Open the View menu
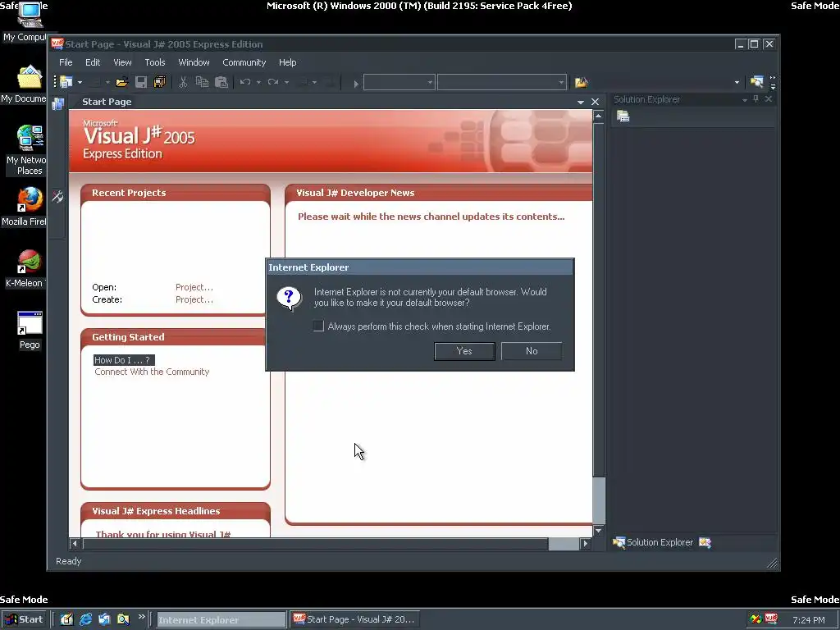 [122, 62]
